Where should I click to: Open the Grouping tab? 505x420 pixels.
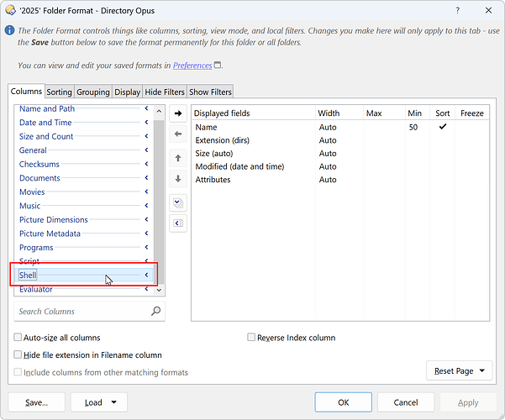pyautogui.click(x=93, y=92)
